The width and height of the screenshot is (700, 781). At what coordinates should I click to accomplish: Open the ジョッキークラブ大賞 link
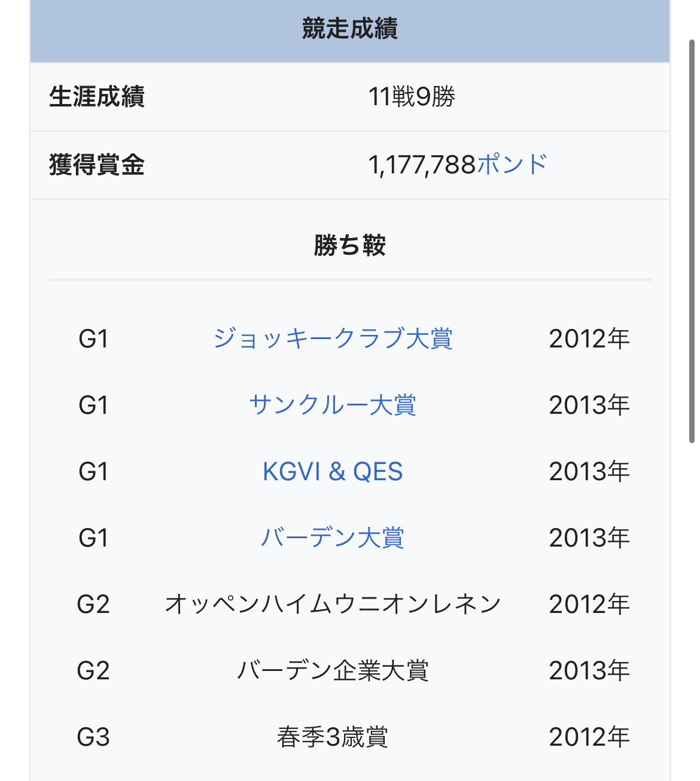(333, 338)
